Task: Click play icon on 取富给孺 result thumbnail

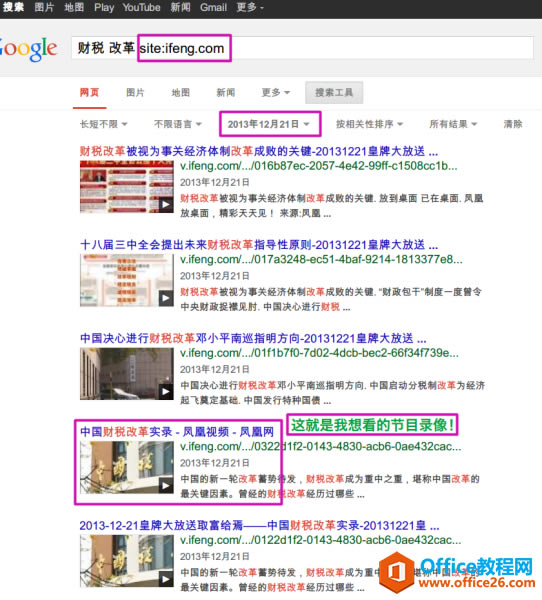Action: click(166, 579)
